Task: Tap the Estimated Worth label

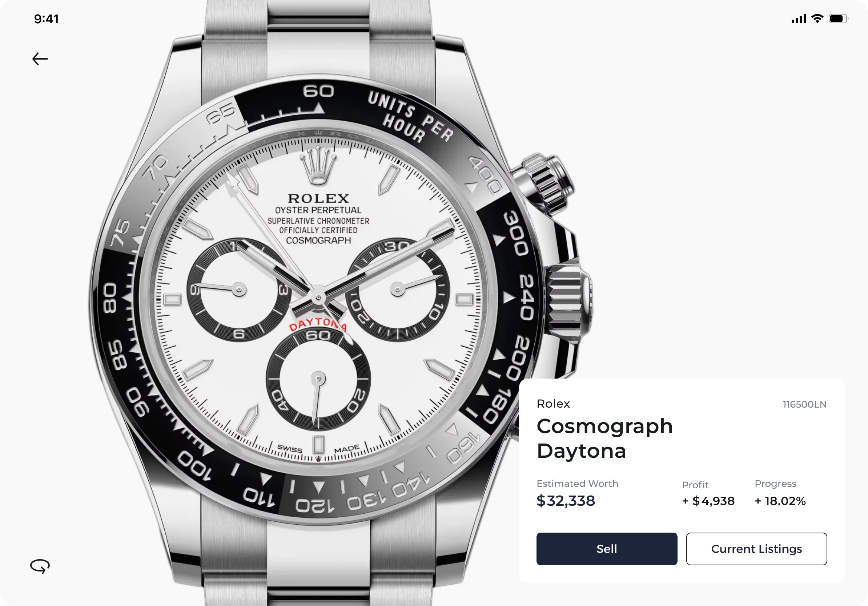Action: tap(577, 484)
